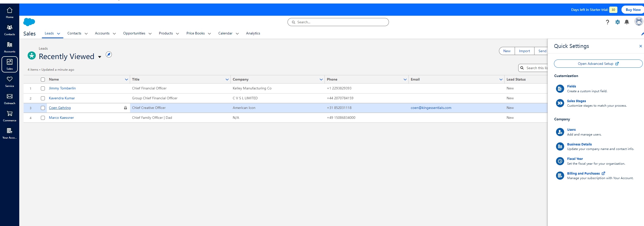Switch to the Products tab

tap(166, 33)
